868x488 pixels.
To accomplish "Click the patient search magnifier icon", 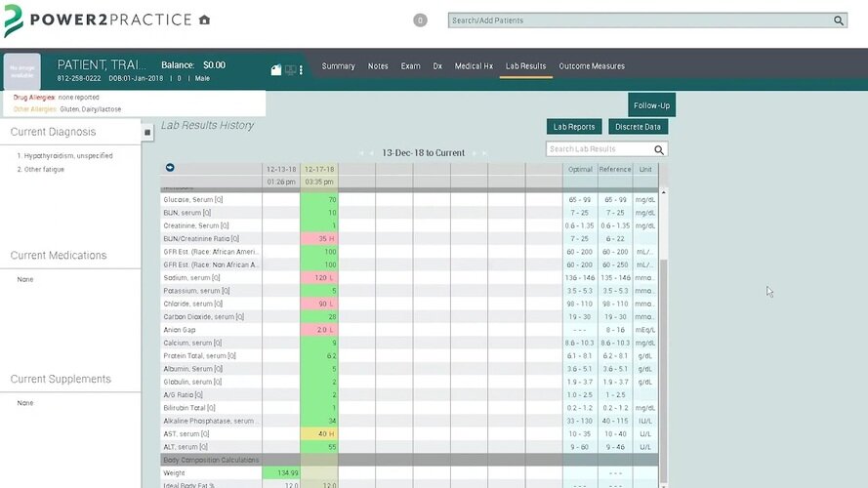I will point(839,20).
